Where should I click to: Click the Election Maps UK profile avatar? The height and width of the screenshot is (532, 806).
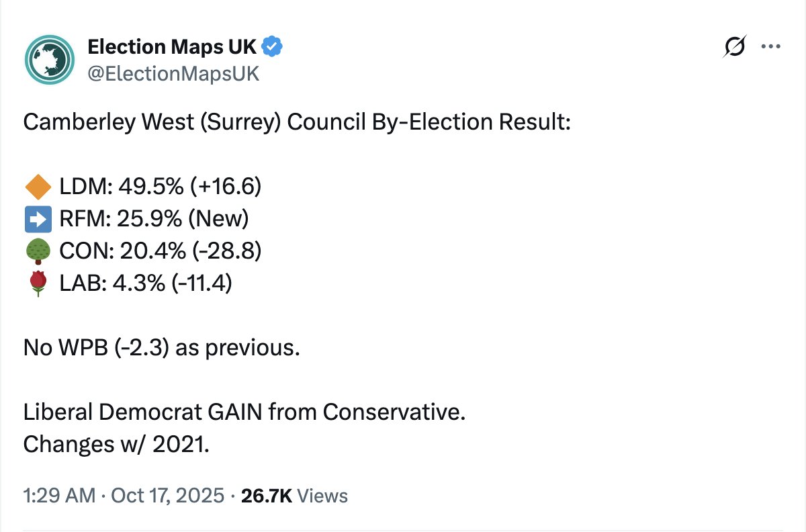(x=49, y=58)
